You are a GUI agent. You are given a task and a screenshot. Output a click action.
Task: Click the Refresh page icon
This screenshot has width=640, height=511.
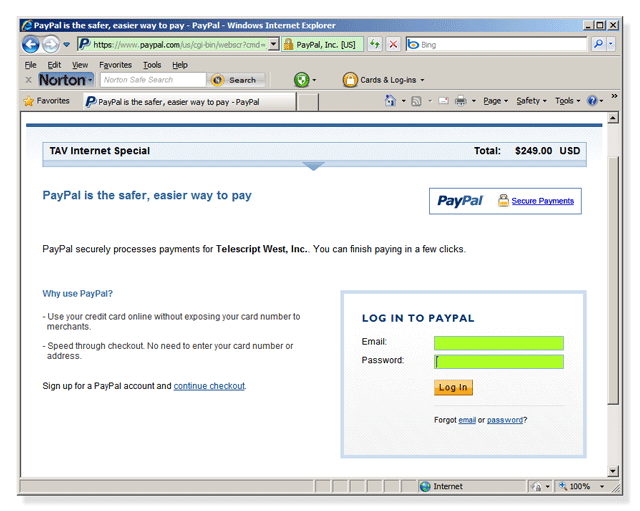[374, 44]
